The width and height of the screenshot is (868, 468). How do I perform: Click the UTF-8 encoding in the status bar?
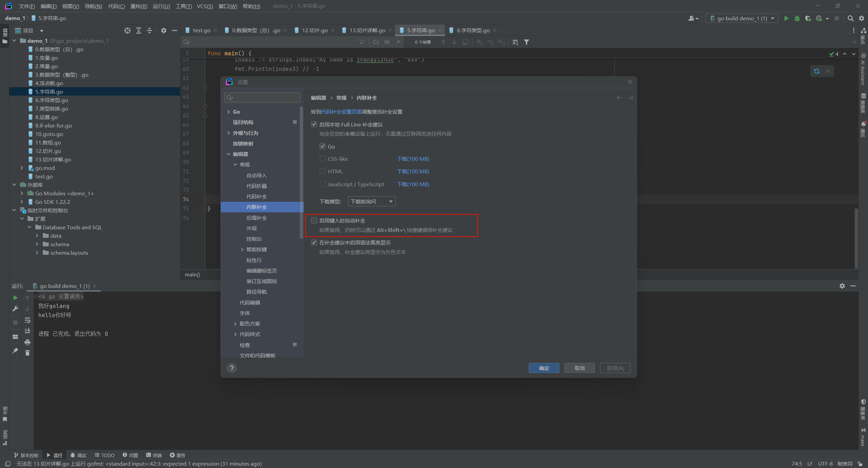coord(825,464)
